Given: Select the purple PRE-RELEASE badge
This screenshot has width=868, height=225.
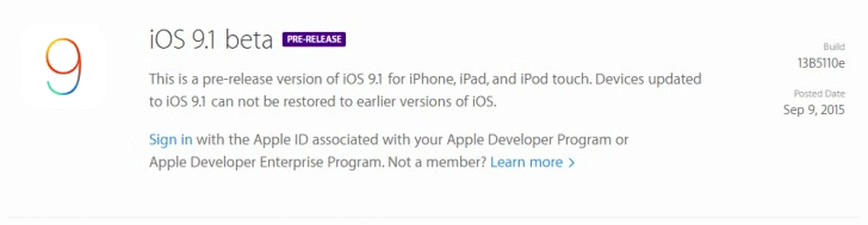Looking at the screenshot, I should click(314, 39).
